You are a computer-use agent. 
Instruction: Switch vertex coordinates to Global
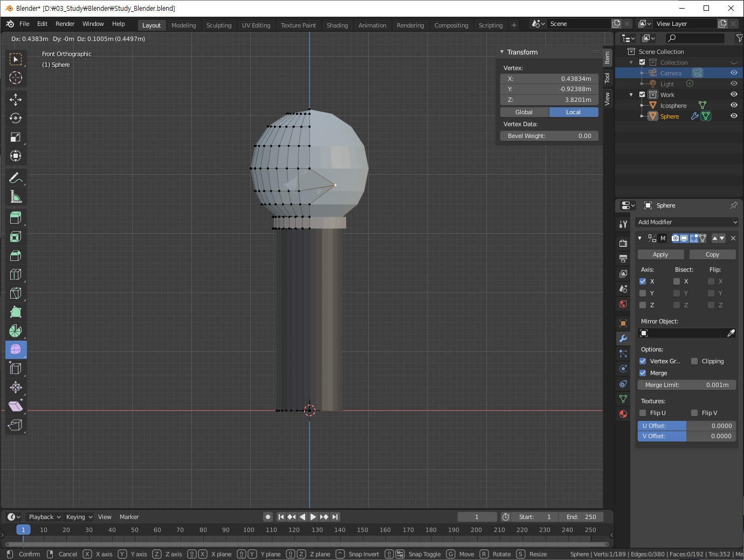pos(524,112)
